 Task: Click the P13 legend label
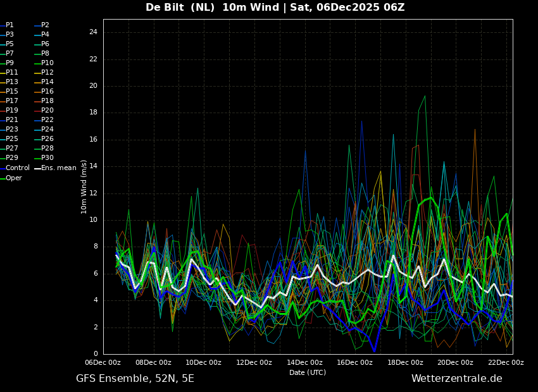(x=12, y=82)
